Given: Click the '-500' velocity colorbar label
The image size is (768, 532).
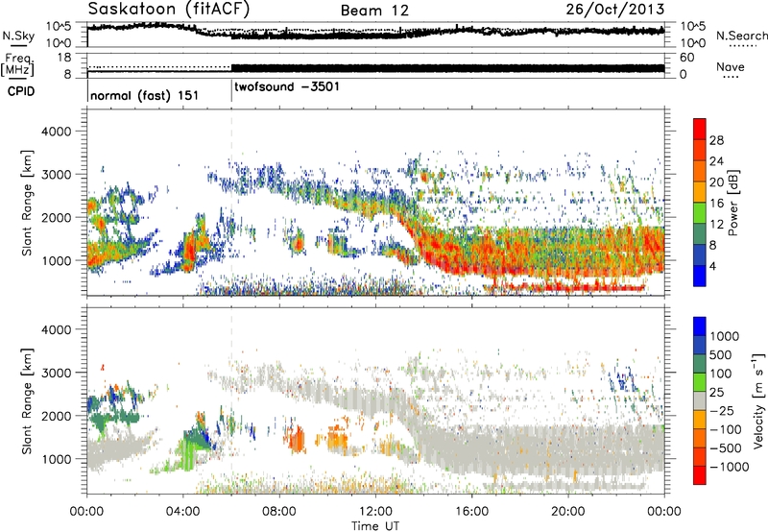Looking at the screenshot, I should tap(726, 448).
